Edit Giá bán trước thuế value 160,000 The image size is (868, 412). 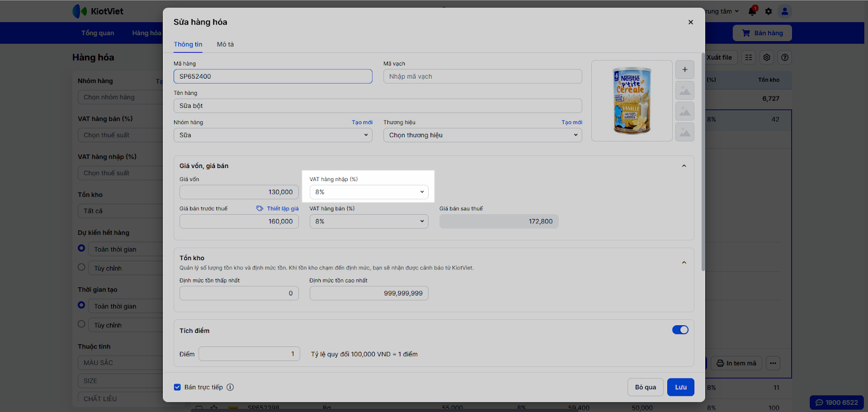pyautogui.click(x=239, y=221)
